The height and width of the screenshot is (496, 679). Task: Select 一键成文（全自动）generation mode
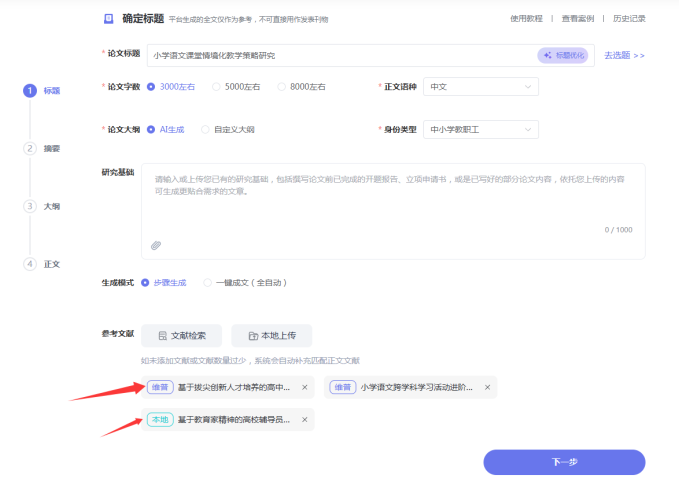pos(245,283)
